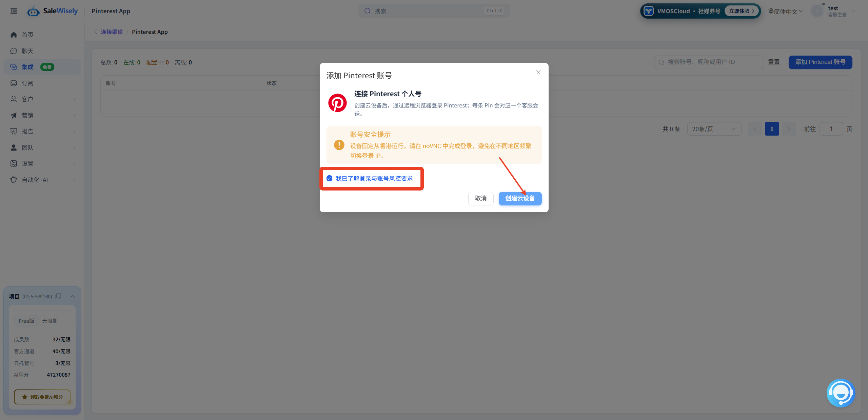Screen dimensions: 868x420
Task: Click the orange warning icon in safety notice
Action: [339, 145]
